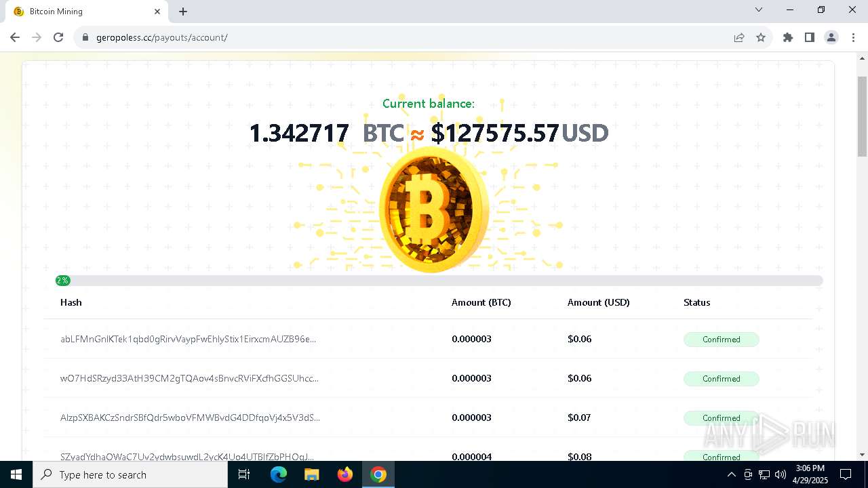This screenshot has height=488, width=868.
Task: Click the Amount (BTC) column header
Action: point(481,302)
